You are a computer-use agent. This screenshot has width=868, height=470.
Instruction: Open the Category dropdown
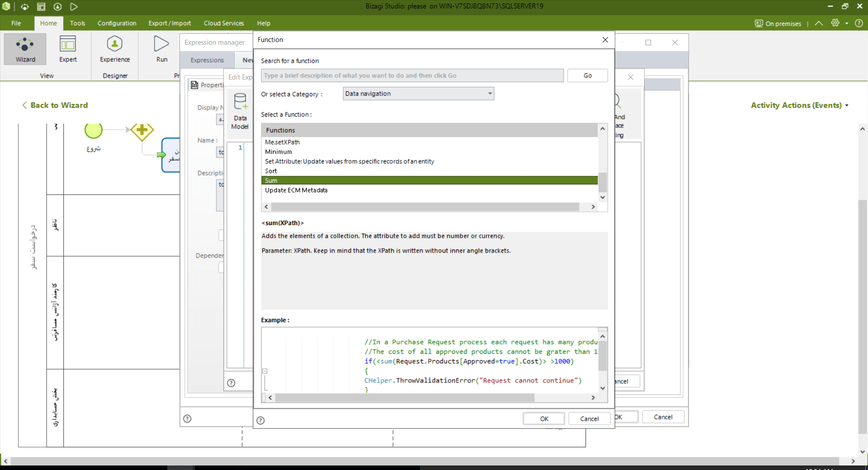coord(418,94)
